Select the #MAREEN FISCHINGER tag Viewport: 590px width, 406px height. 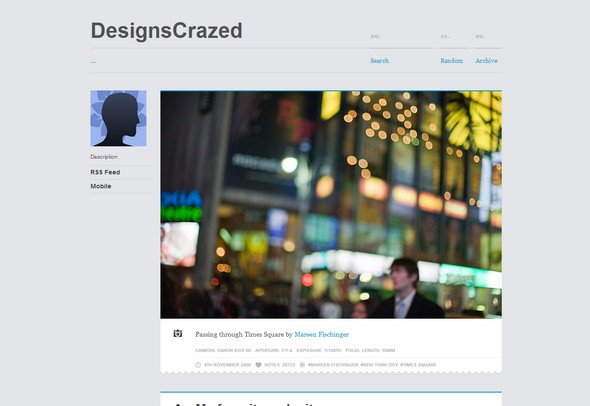pos(333,365)
